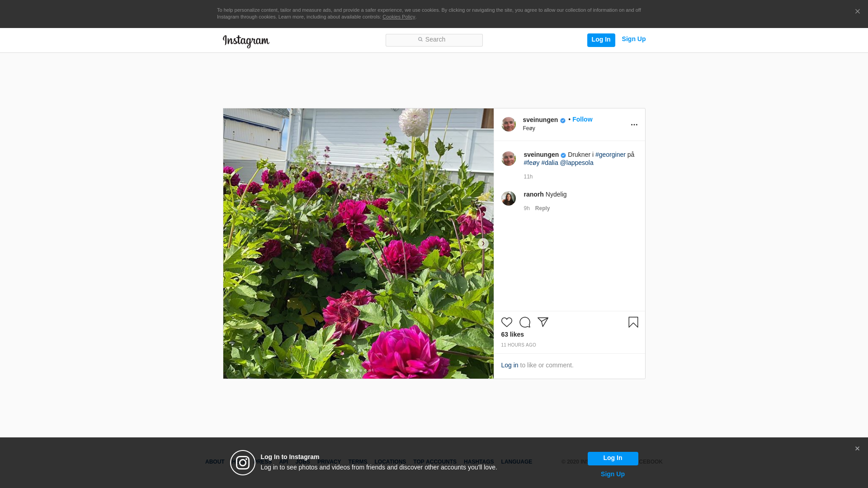
Task: Open the ABOUT footer link
Action: pos(215,462)
